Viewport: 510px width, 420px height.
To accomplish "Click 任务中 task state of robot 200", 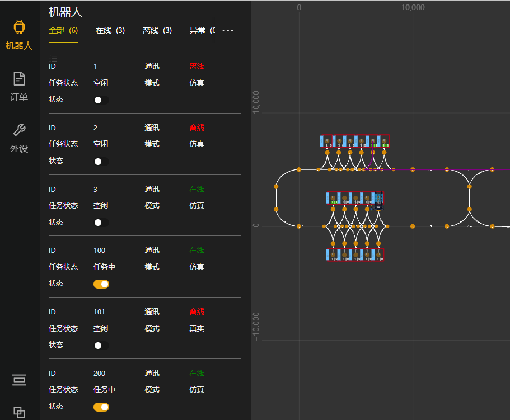I will (104, 389).
